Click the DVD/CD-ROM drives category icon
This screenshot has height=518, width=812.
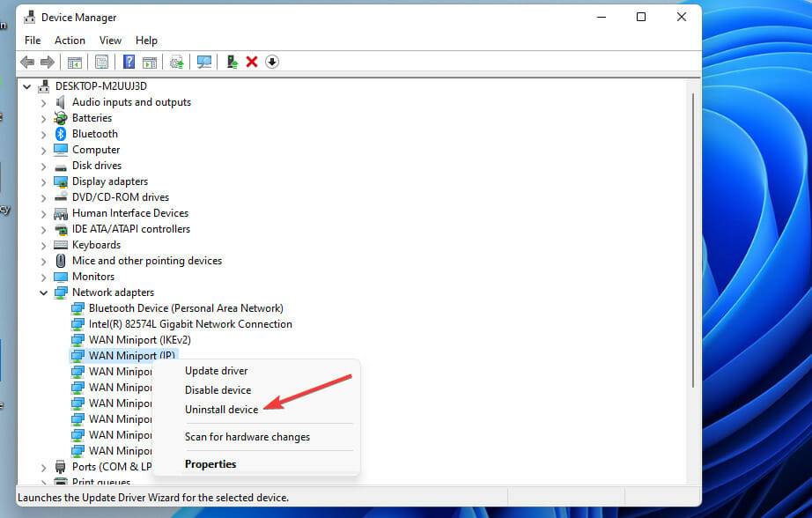pos(61,197)
